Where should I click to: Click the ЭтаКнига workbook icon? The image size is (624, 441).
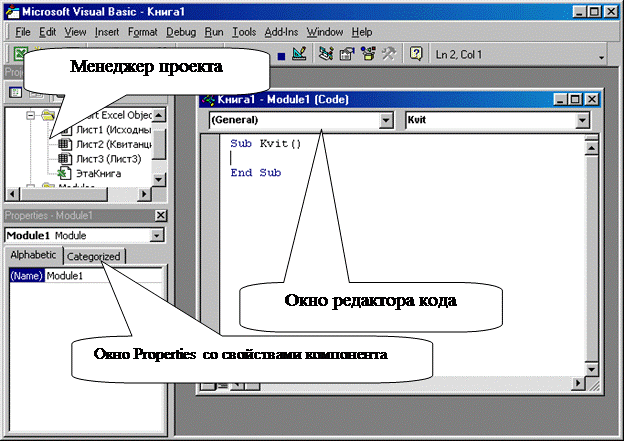[64, 174]
